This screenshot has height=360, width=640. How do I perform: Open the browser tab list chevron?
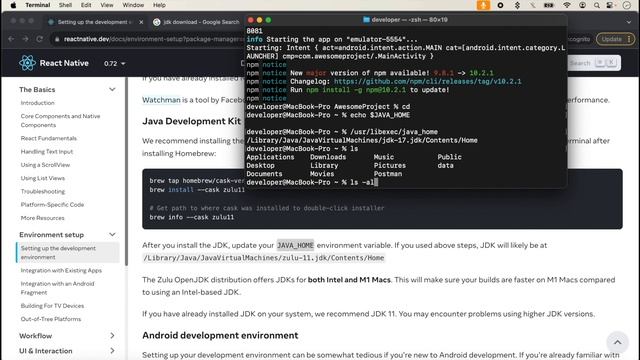tap(629, 22)
